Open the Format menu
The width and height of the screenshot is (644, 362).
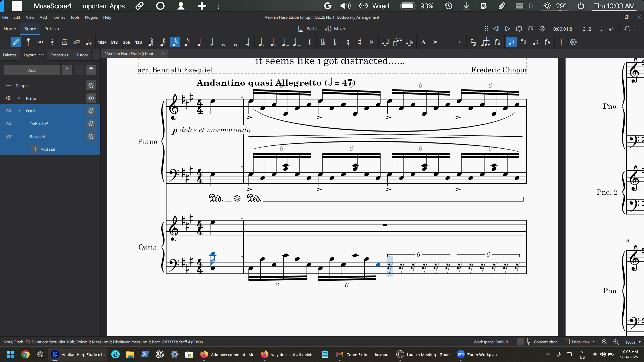coord(59,17)
